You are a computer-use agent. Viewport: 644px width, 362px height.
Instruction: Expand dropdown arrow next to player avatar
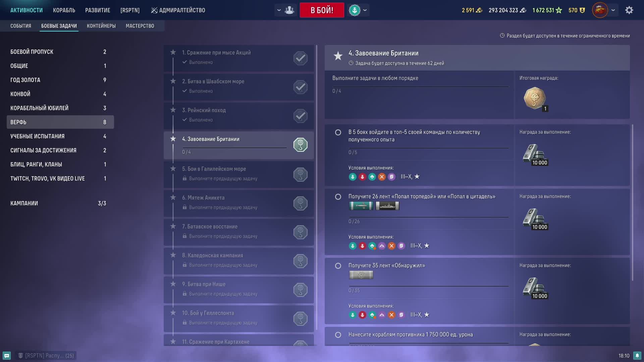coord(613,10)
